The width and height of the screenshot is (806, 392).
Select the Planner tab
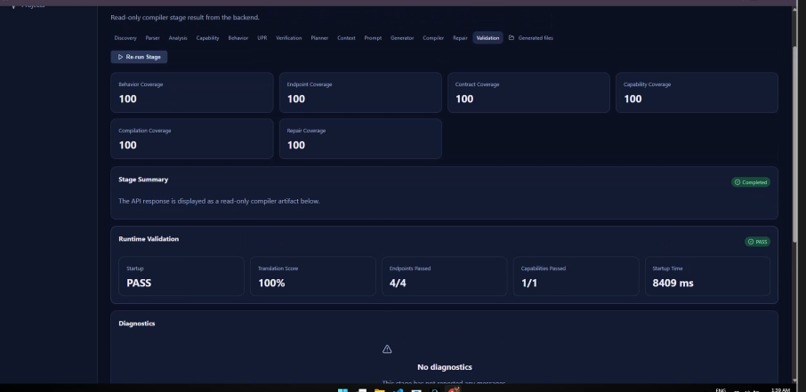tap(319, 38)
